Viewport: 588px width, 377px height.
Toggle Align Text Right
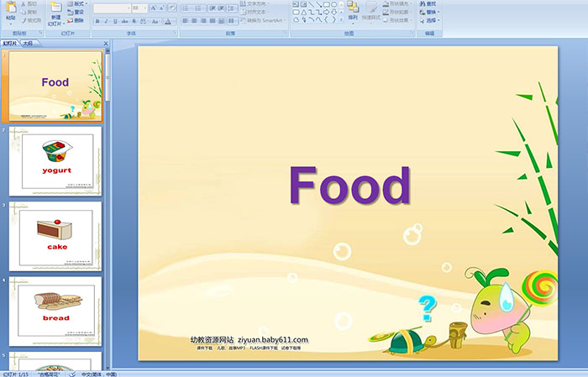click(203, 21)
